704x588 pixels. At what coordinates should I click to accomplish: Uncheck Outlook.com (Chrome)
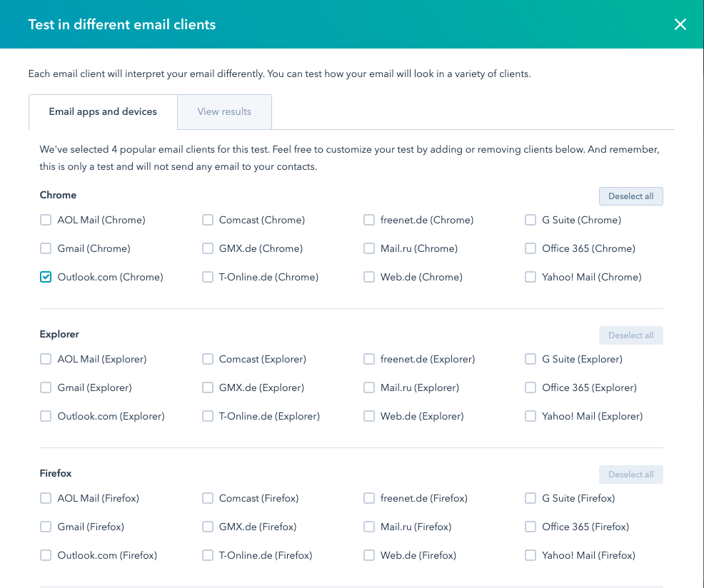[x=46, y=277]
